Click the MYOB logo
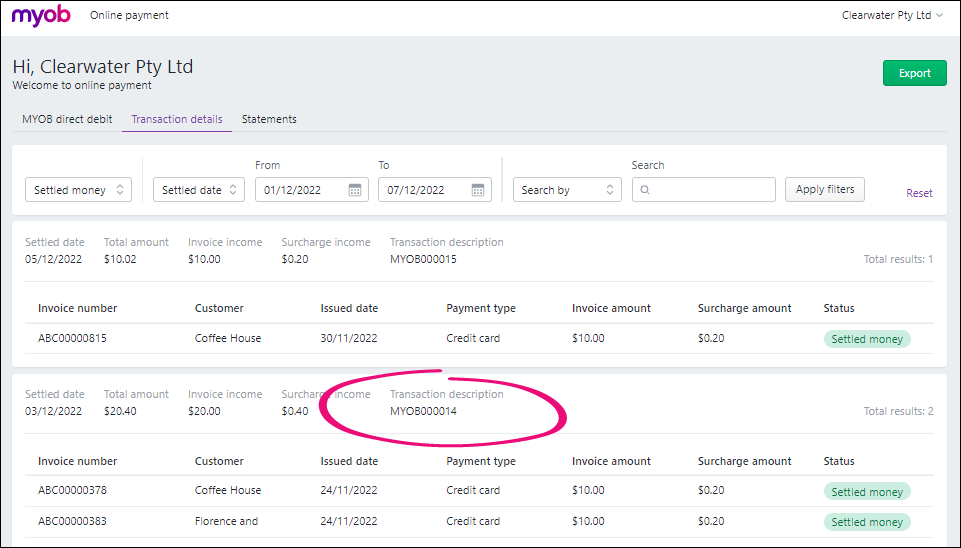The width and height of the screenshot is (961, 548). pyautogui.click(x=40, y=16)
